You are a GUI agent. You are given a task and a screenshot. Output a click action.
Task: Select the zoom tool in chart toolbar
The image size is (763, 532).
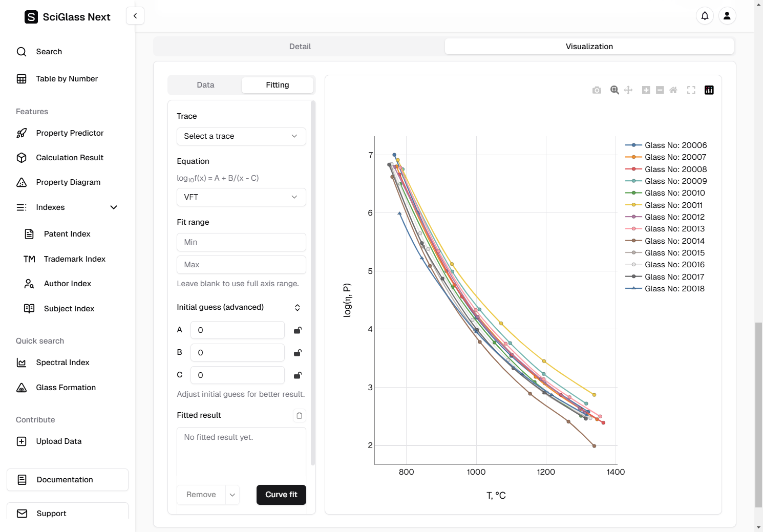coord(614,90)
